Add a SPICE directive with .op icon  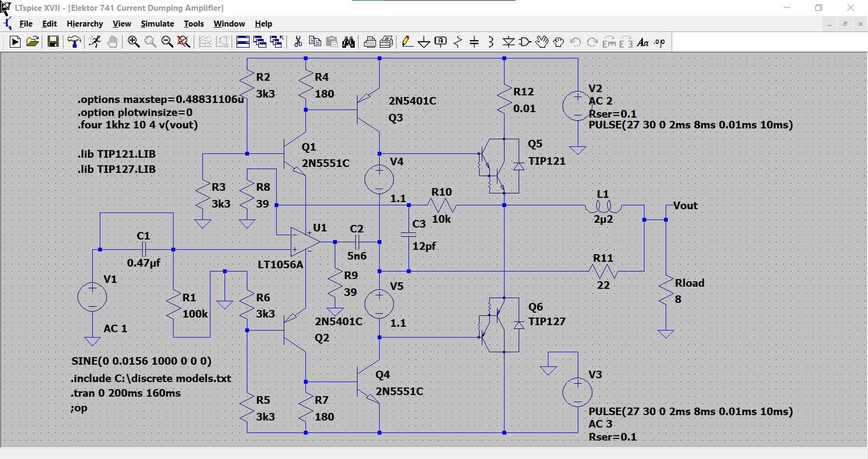(660, 42)
